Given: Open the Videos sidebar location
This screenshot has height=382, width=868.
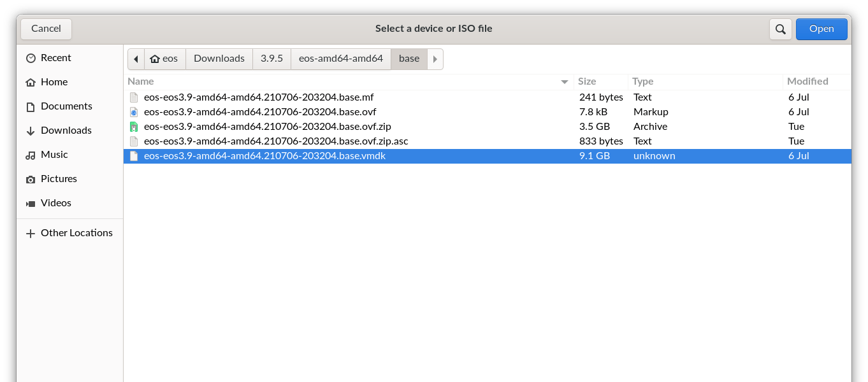Looking at the screenshot, I should (x=69, y=203).
